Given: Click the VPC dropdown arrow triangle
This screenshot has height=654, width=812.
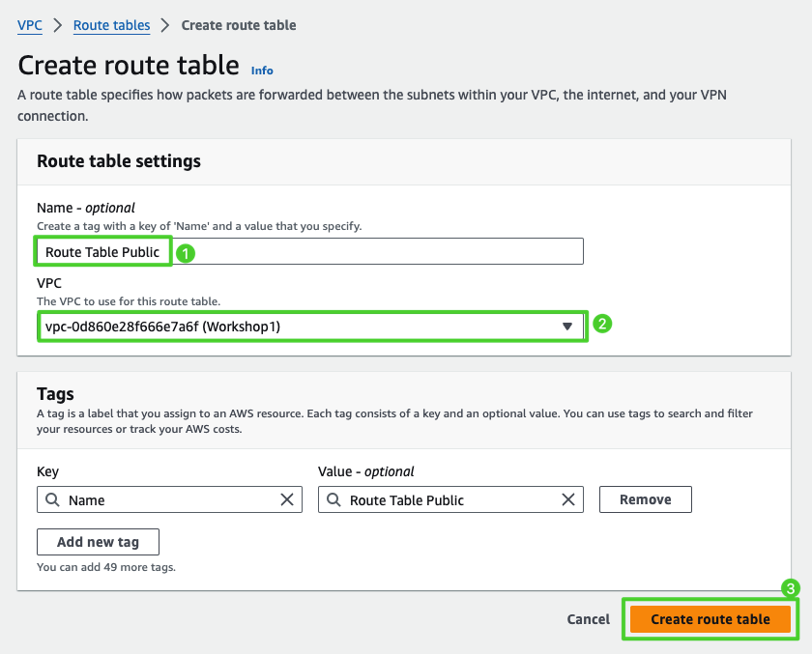Looking at the screenshot, I should pyautogui.click(x=567, y=327).
